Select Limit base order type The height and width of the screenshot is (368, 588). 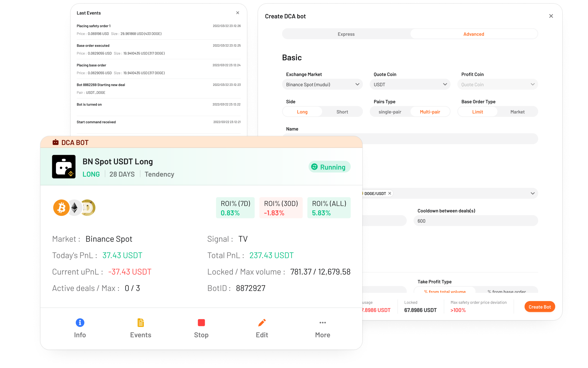click(477, 111)
